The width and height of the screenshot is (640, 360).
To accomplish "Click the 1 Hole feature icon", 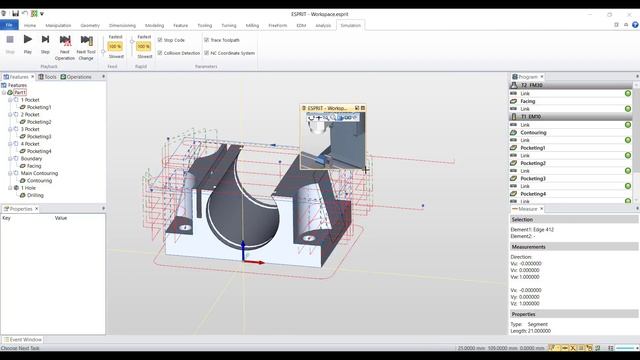I will click(16, 188).
